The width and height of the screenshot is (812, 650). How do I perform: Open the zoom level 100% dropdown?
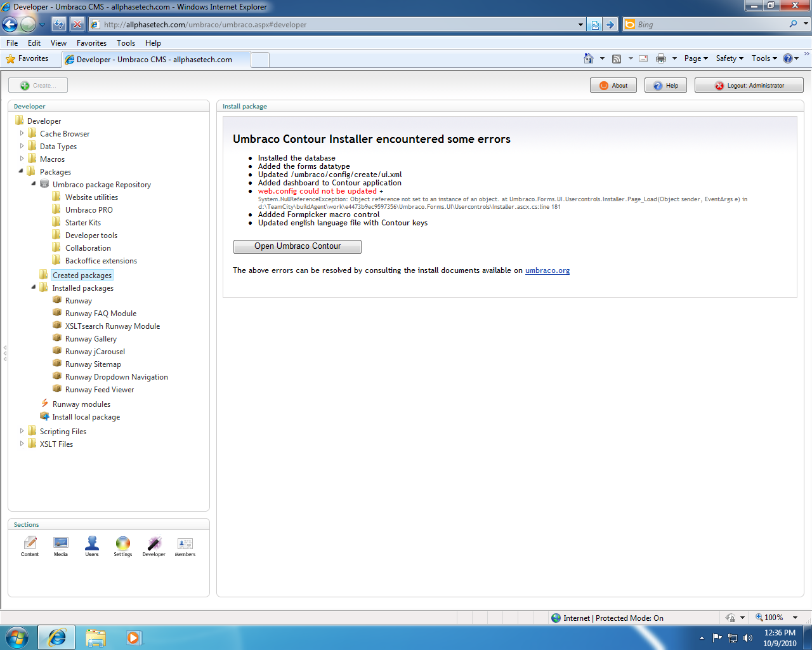(795, 618)
